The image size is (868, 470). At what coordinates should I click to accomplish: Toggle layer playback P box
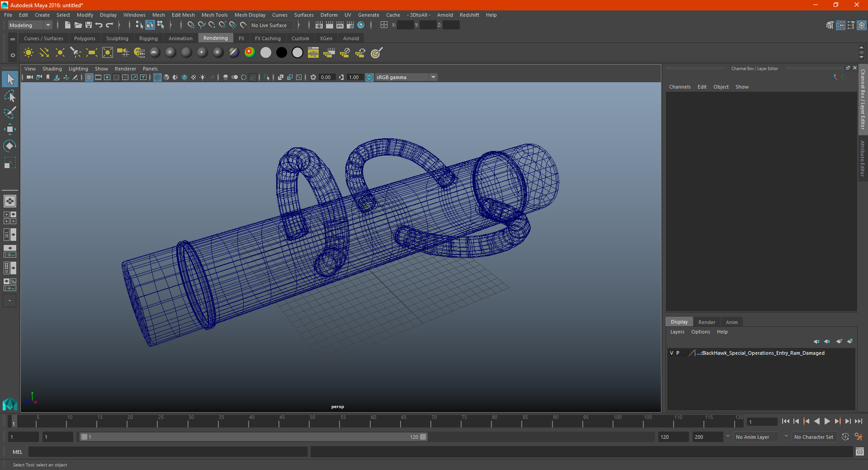click(x=678, y=353)
